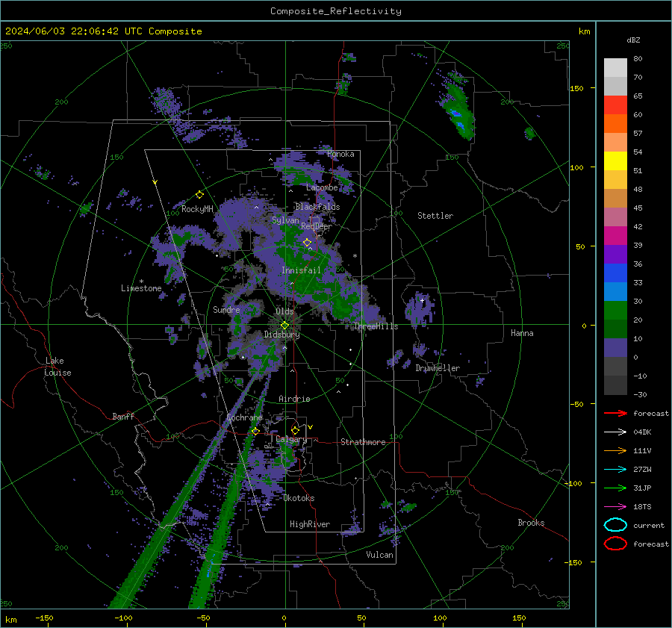Select the cyan 27ZW arrow legend symbol
This screenshot has height=628, width=672.
coord(615,470)
